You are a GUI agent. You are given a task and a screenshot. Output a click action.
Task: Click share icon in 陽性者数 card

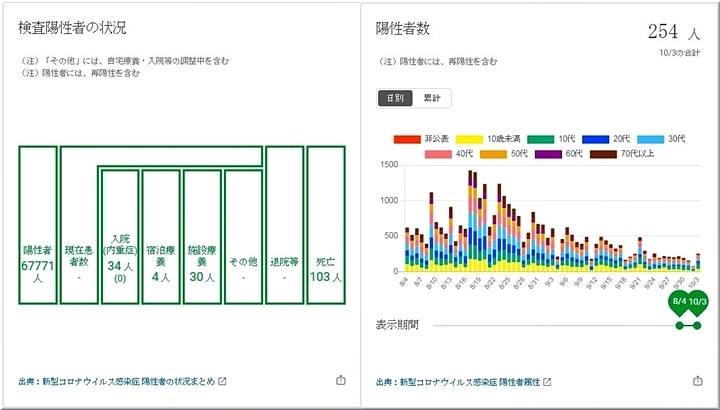click(698, 381)
